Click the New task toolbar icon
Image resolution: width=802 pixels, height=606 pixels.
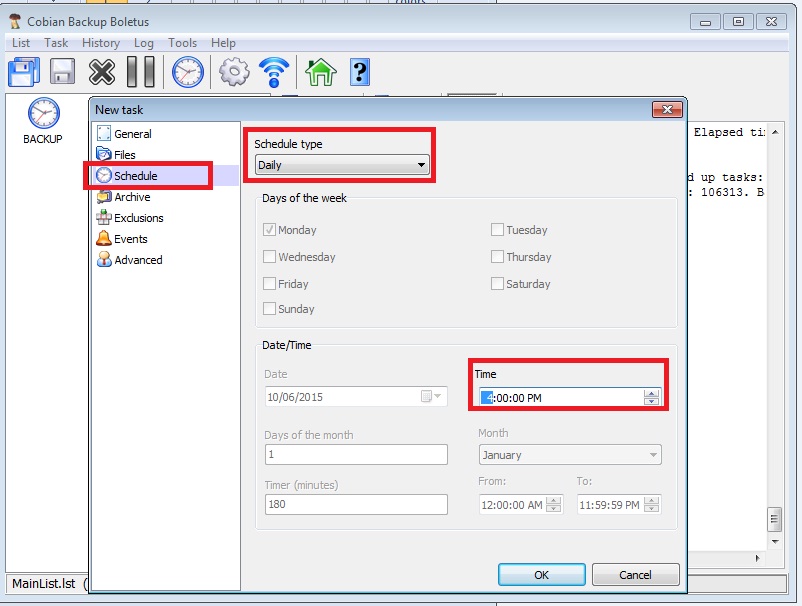coord(24,72)
